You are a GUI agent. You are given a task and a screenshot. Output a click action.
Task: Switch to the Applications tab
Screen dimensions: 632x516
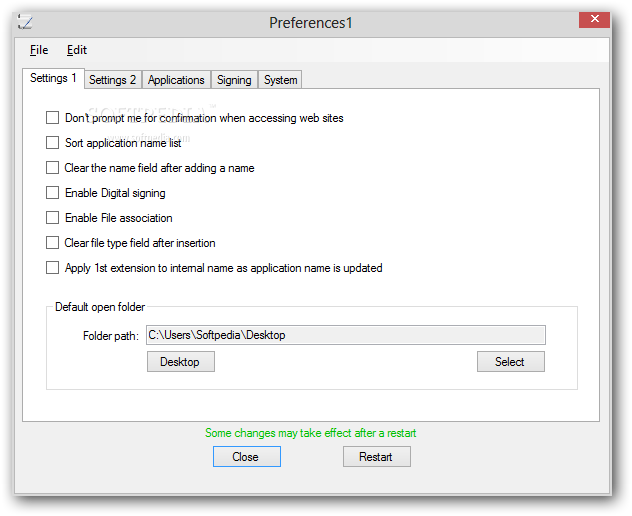176,79
